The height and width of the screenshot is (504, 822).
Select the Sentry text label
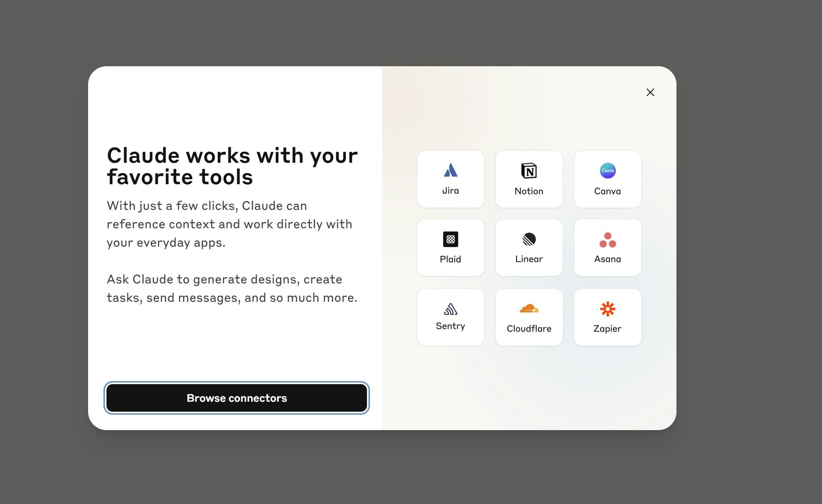(450, 326)
